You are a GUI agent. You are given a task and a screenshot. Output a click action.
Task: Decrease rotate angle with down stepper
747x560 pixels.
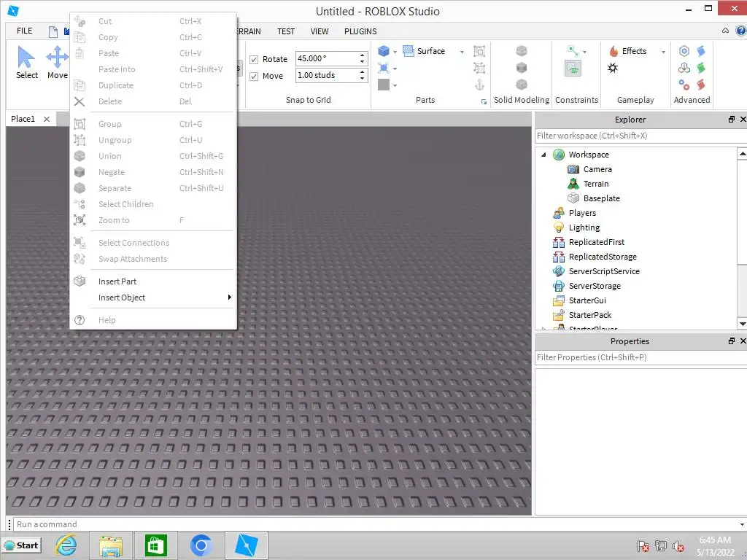362,61
